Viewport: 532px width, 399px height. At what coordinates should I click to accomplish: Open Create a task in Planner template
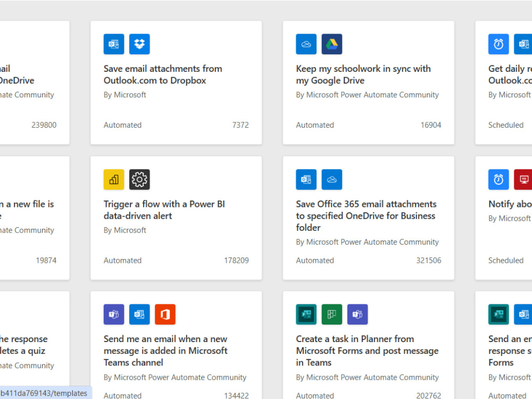pyautogui.click(x=367, y=351)
